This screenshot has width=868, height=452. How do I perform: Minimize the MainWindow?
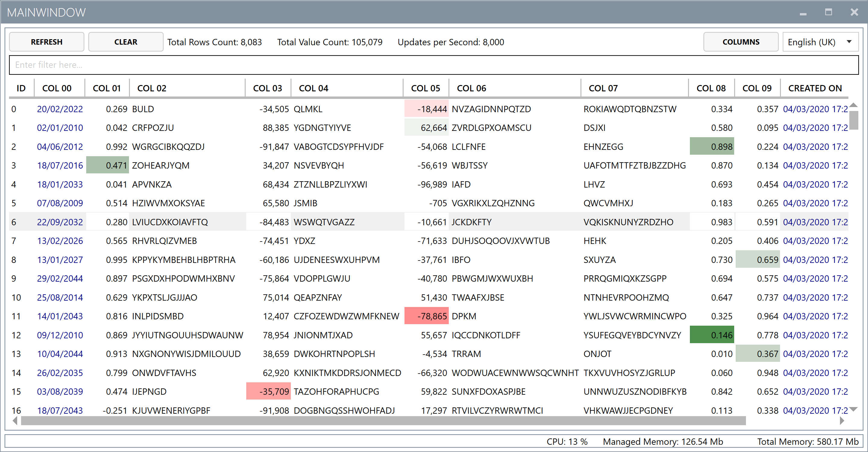(803, 12)
